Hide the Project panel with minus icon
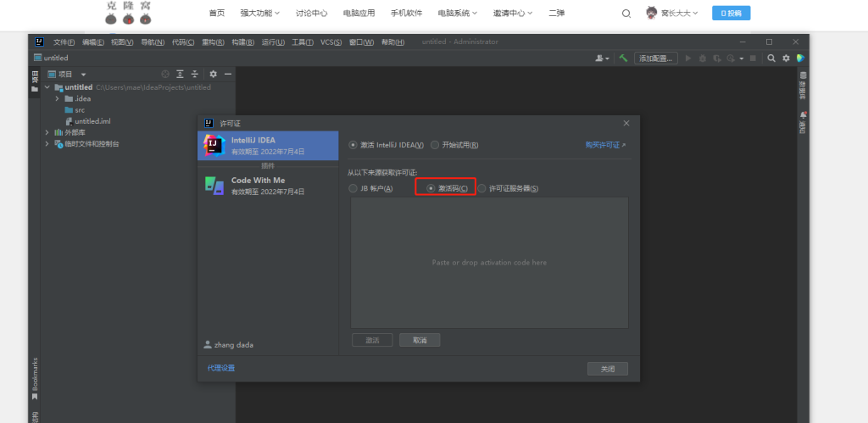Screen dimensions: 868x423 click(x=227, y=75)
